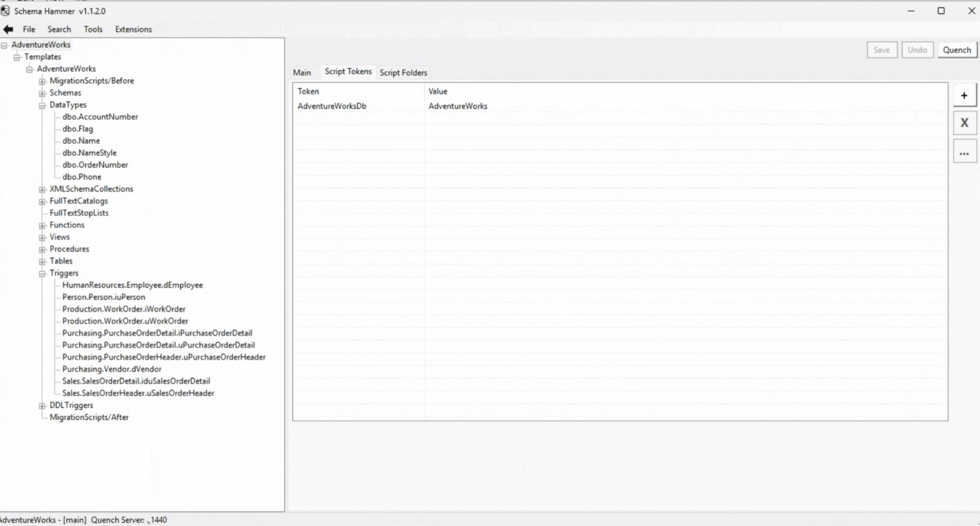Click the Undo button
Screen dimensions: 980x526
pos(918,49)
